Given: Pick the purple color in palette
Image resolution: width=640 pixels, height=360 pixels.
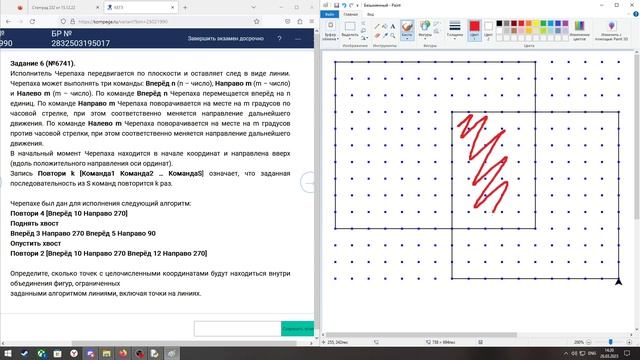Looking at the screenshot, I should pos(565,24).
